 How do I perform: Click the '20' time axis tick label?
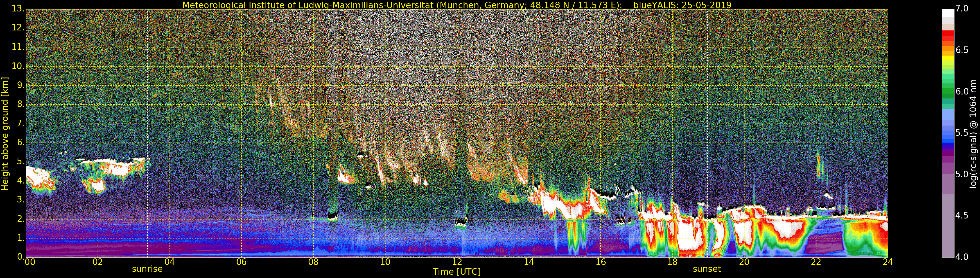point(744,262)
